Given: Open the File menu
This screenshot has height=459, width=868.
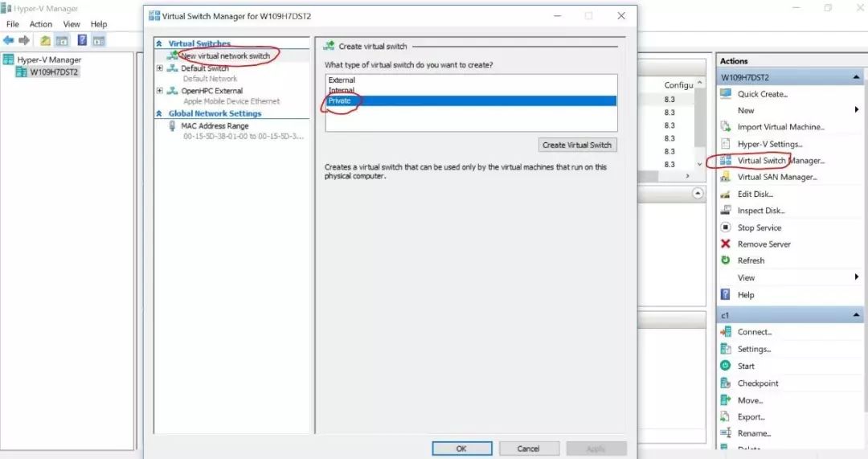Looking at the screenshot, I should pos(12,24).
